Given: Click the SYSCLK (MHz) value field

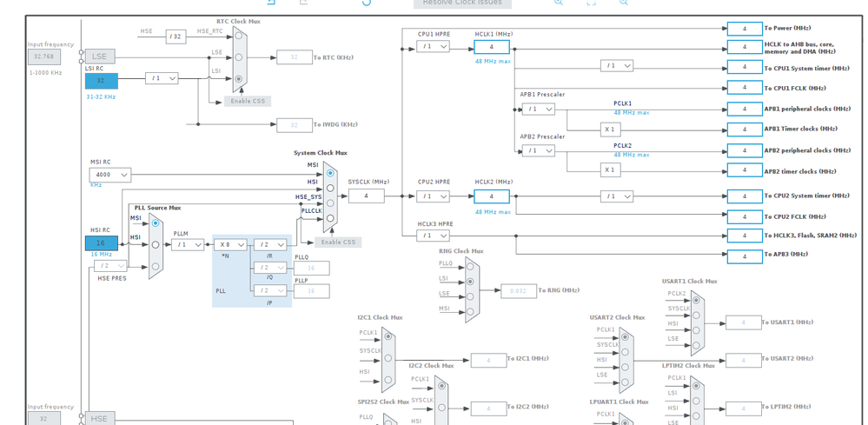Looking at the screenshot, I should click(366, 196).
